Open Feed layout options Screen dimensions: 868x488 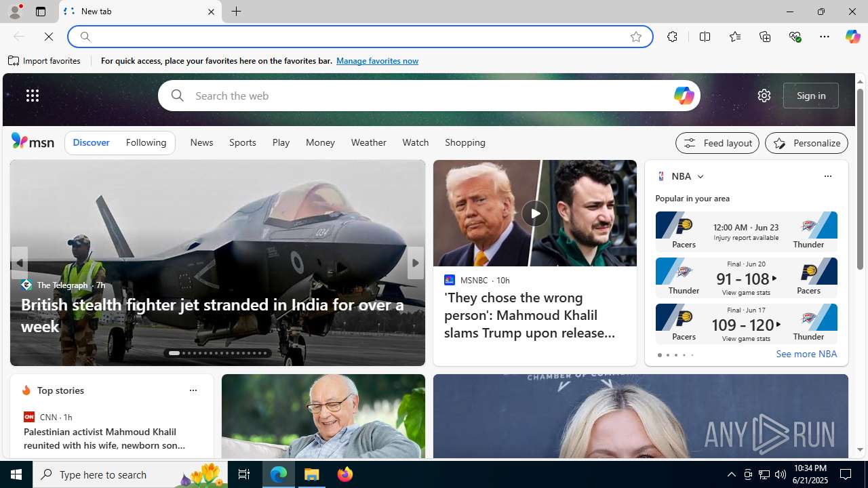(717, 143)
